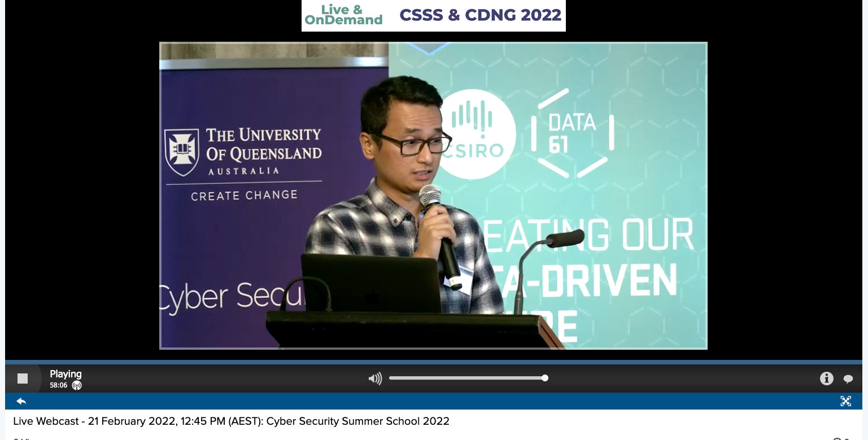Click the laptop on the podium
The image size is (868, 440).
coord(371,283)
